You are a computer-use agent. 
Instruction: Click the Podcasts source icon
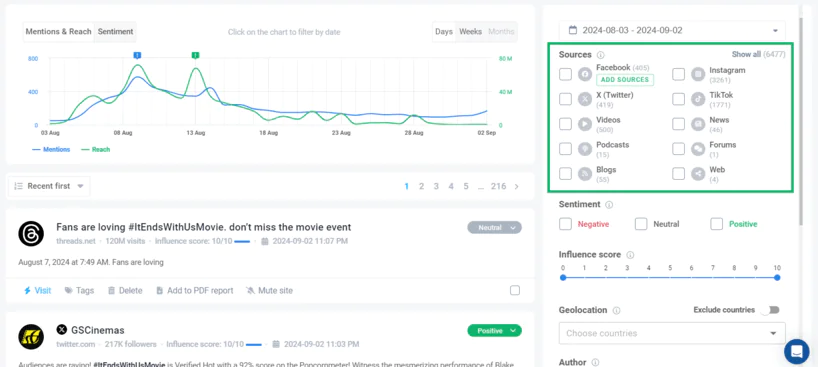click(x=585, y=149)
